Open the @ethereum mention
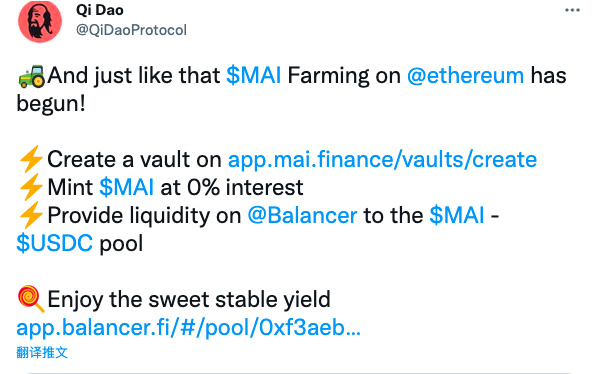 465,75
